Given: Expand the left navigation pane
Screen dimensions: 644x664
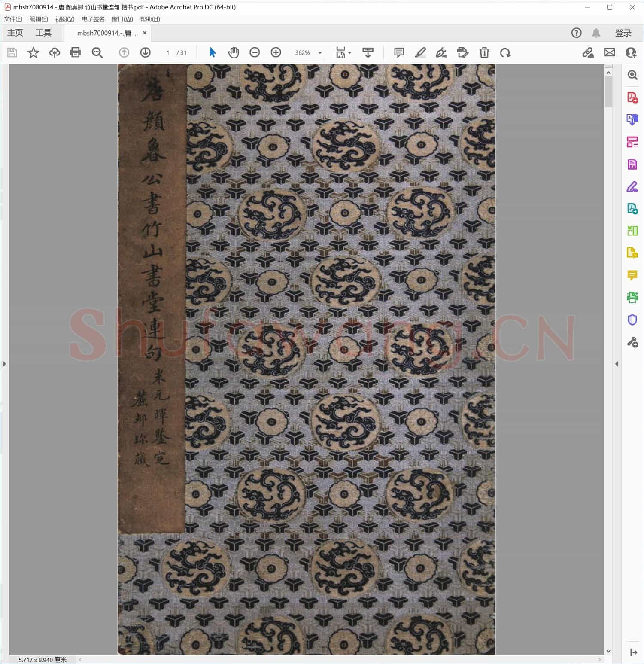Looking at the screenshot, I should click(4, 364).
